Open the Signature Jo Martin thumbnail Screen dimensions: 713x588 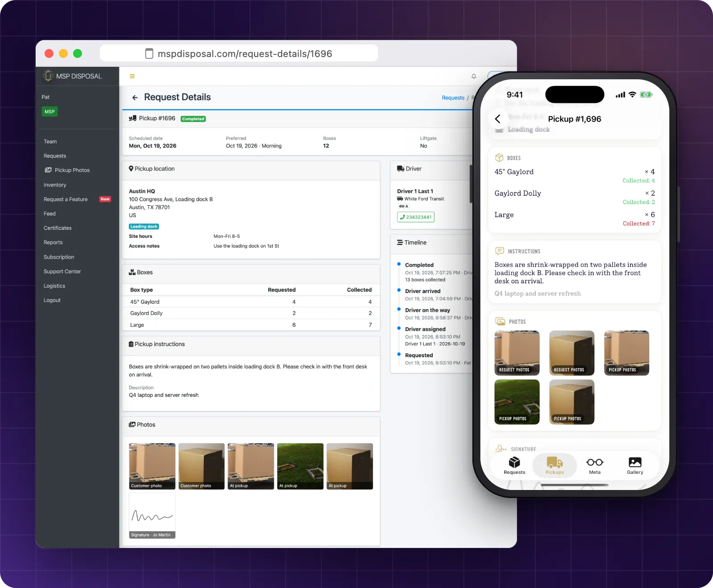click(152, 516)
